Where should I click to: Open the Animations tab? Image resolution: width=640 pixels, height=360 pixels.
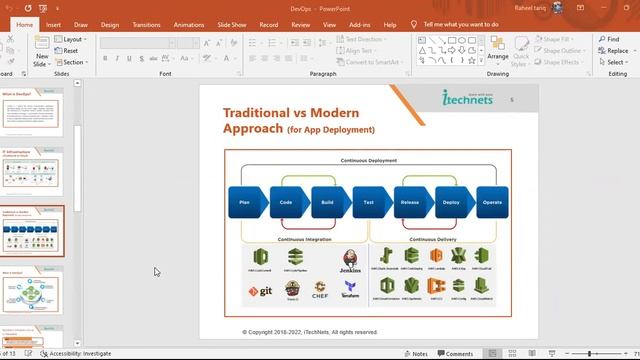point(189,25)
